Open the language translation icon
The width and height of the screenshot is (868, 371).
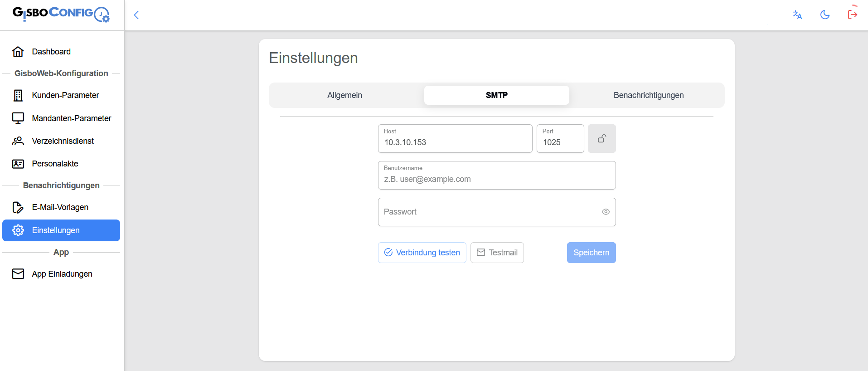797,15
